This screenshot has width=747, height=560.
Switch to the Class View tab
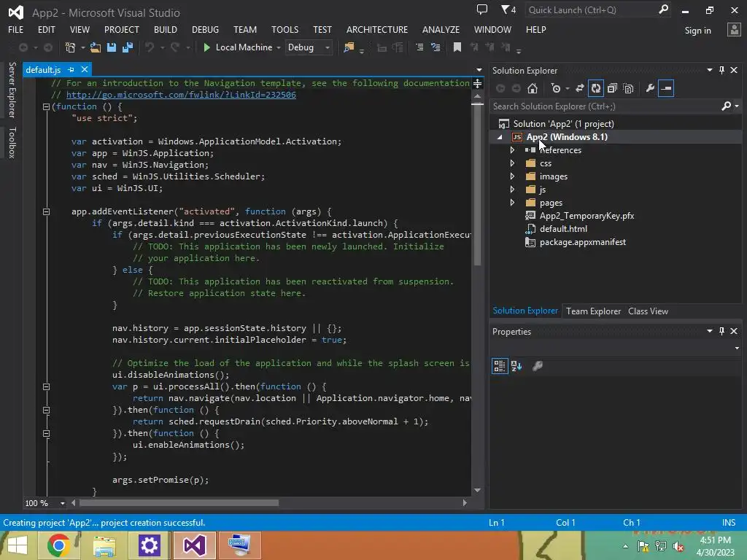(648, 311)
